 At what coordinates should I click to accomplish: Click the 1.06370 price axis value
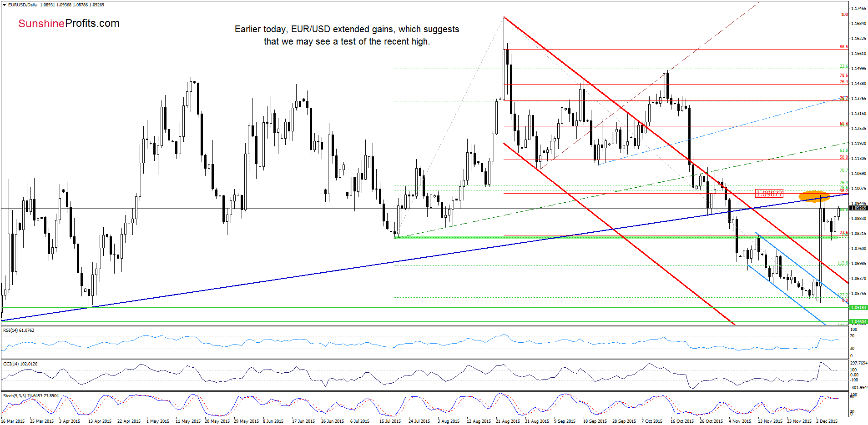pos(858,279)
